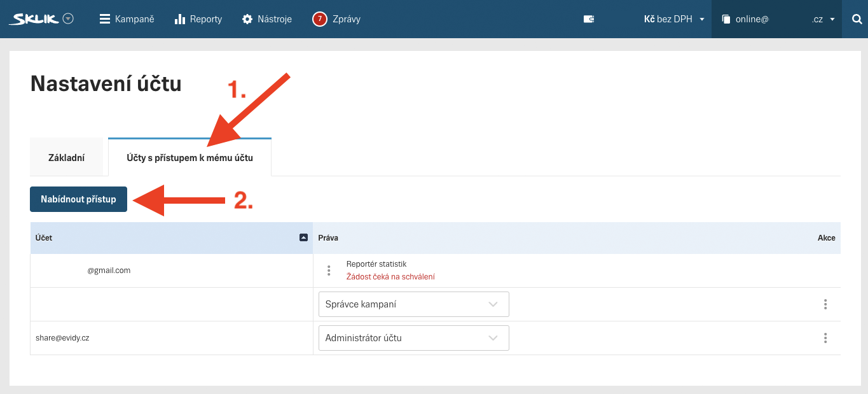Open the Sklik logo dropdown circle

point(69,18)
